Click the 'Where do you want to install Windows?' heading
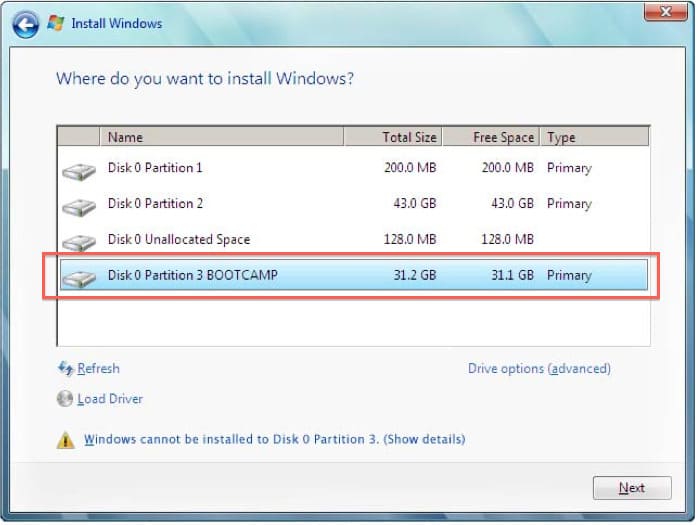 click(205, 79)
